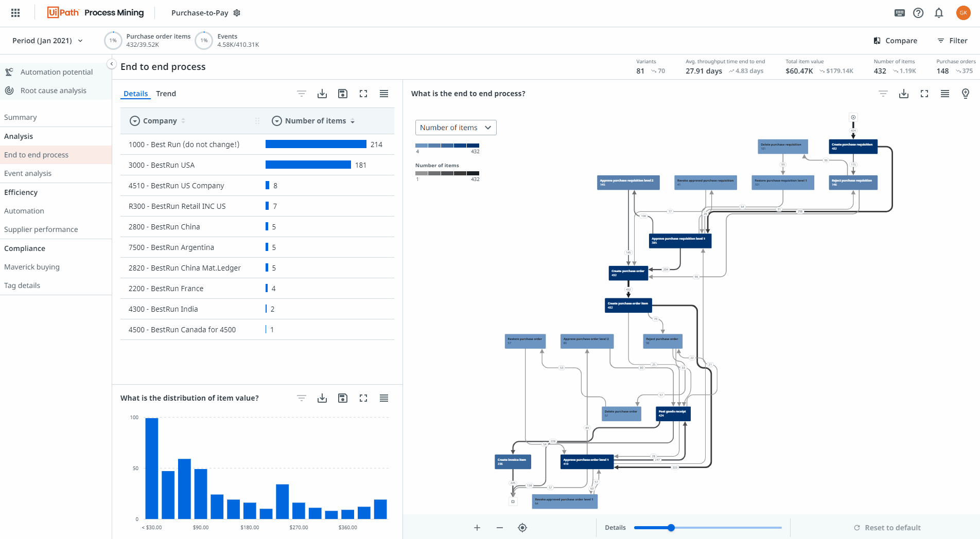Reset graph to default

pyautogui.click(x=887, y=528)
